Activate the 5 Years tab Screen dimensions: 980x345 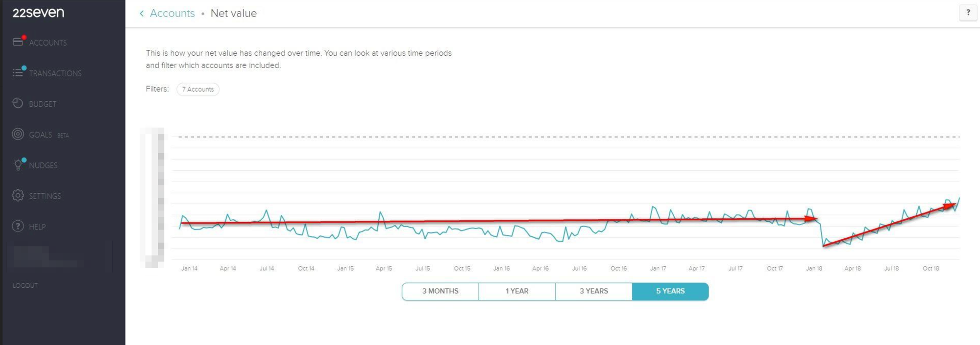click(670, 291)
